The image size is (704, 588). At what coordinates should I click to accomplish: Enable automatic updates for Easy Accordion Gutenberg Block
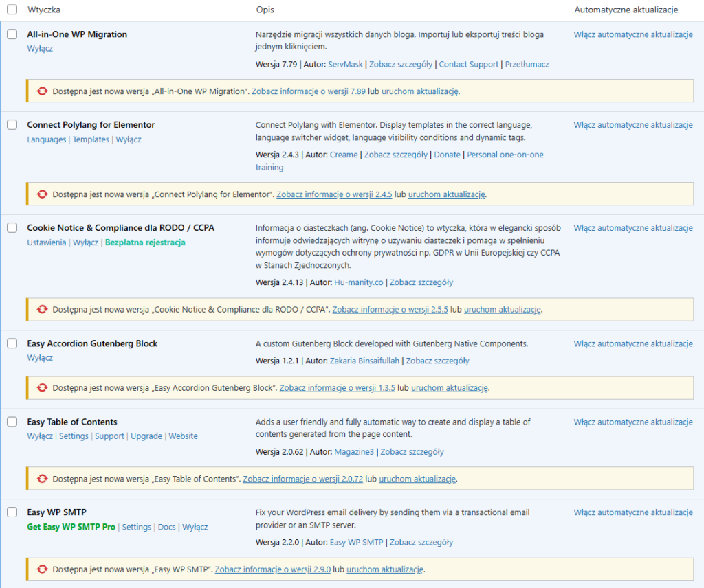(x=632, y=343)
